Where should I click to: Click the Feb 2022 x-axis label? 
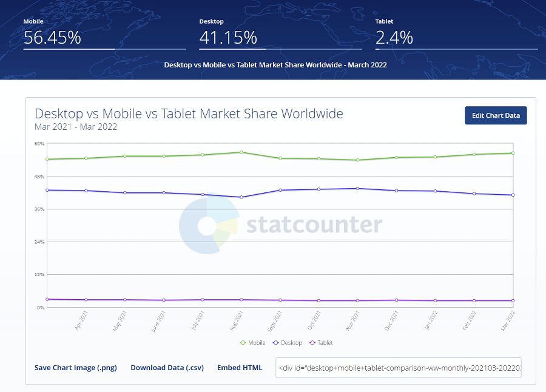pyautogui.click(x=470, y=320)
